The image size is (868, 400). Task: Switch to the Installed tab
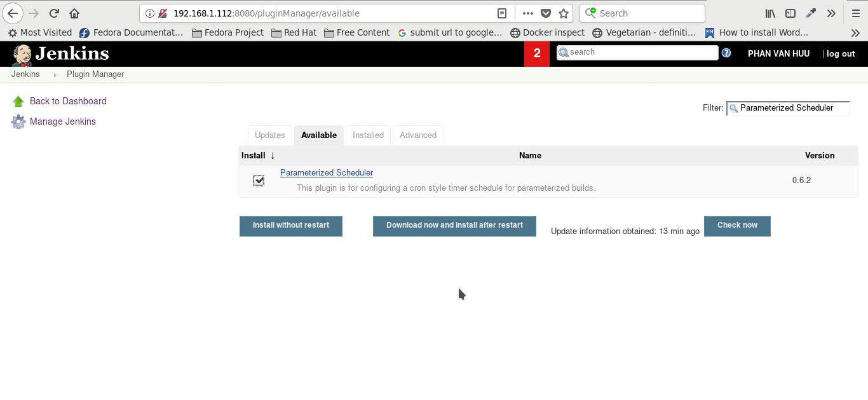368,135
